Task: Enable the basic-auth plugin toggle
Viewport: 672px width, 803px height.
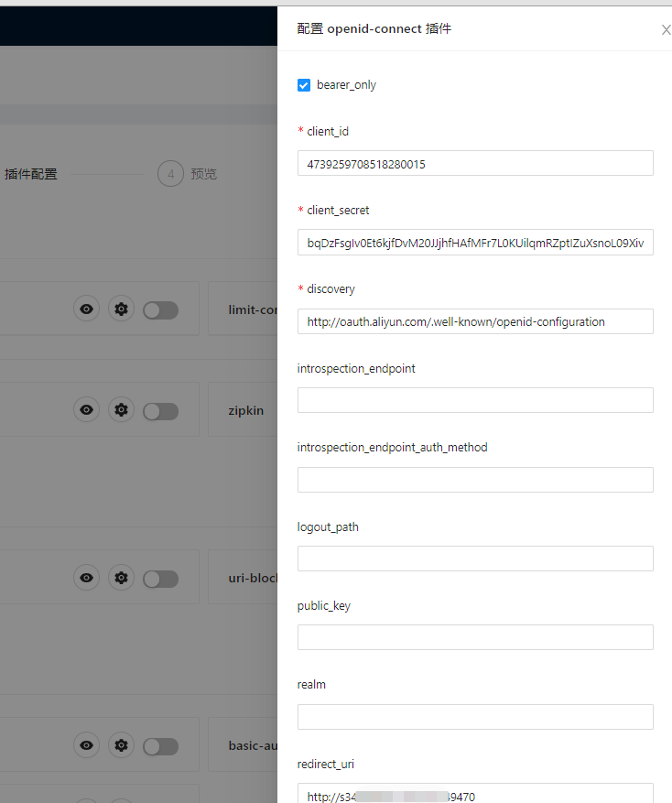Action: (x=160, y=744)
